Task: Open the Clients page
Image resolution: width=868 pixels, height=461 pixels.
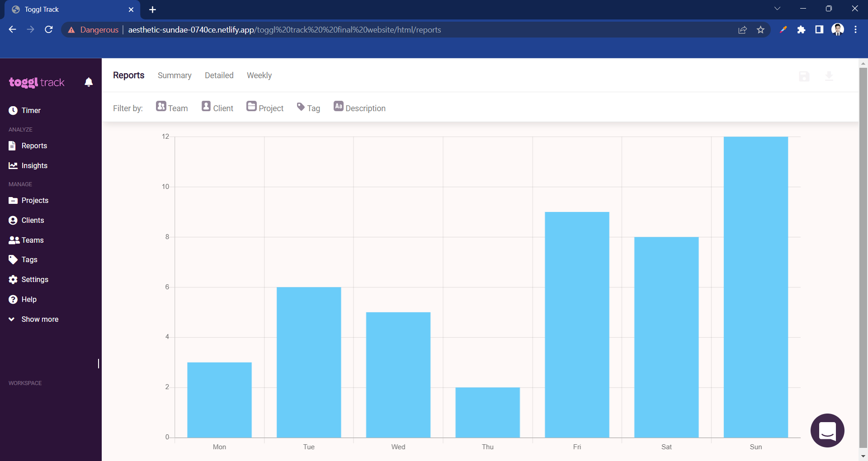Action: (x=26, y=220)
